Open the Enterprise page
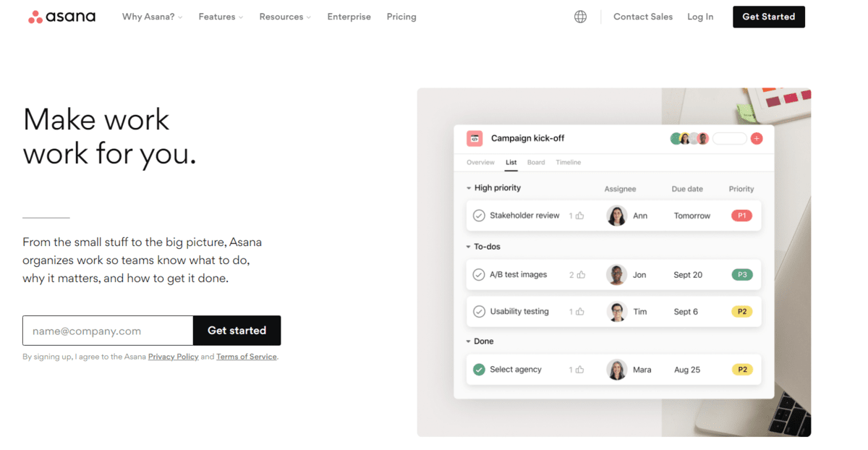This screenshot has height=450, width=868. tap(349, 17)
